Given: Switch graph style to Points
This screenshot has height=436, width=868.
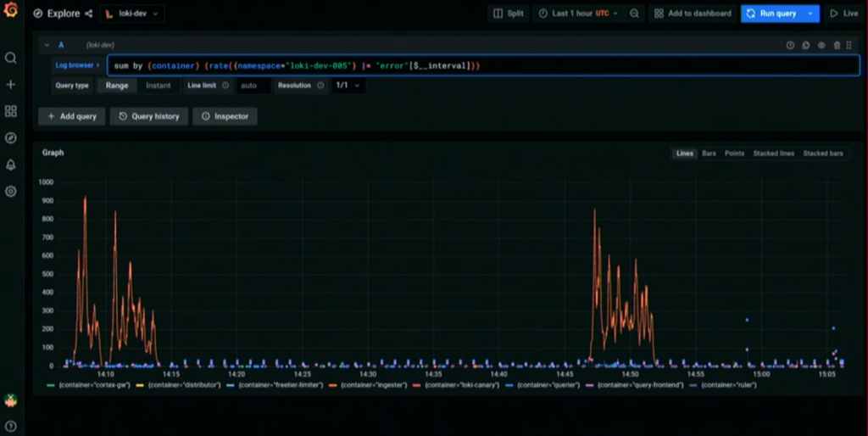Looking at the screenshot, I should 735,154.
